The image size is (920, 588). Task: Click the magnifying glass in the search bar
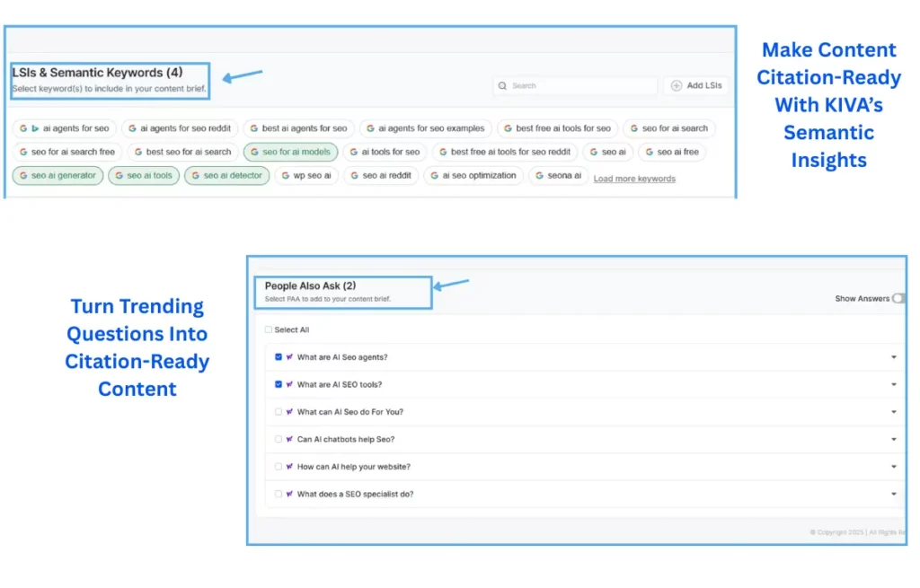point(503,85)
